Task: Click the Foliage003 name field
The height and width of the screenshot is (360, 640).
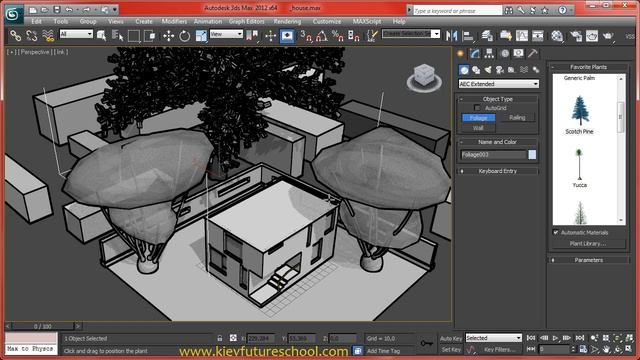Action: tap(493, 155)
